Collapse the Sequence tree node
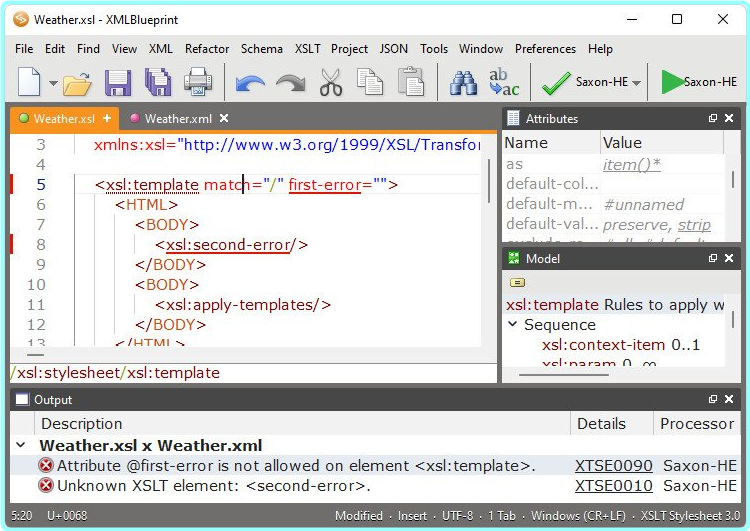The width and height of the screenshot is (750, 531). tap(513, 325)
